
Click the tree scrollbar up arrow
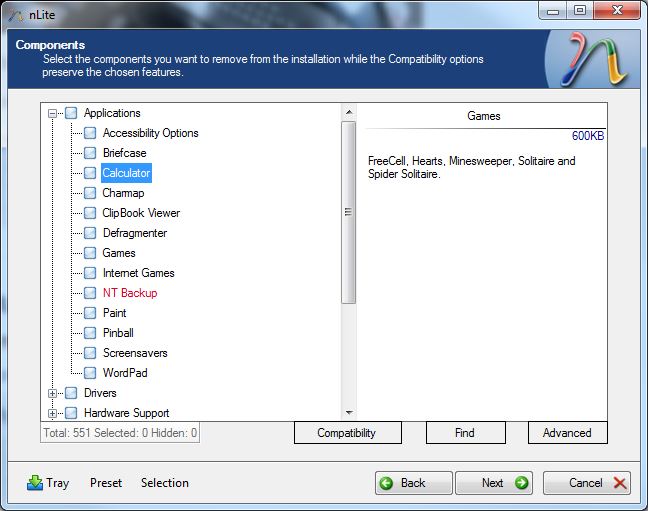349,112
